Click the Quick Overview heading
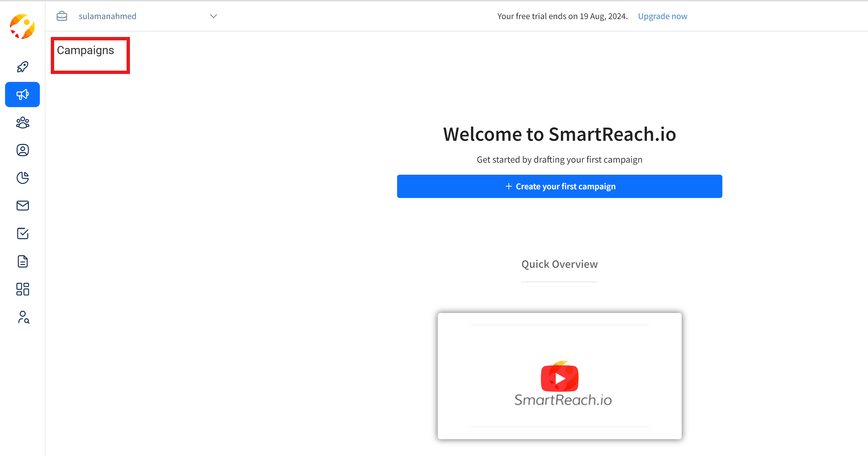The height and width of the screenshot is (456, 868). (x=559, y=264)
